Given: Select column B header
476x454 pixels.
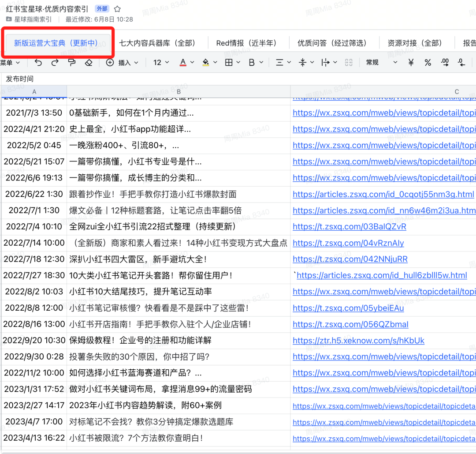Looking at the screenshot, I should [x=178, y=92].
